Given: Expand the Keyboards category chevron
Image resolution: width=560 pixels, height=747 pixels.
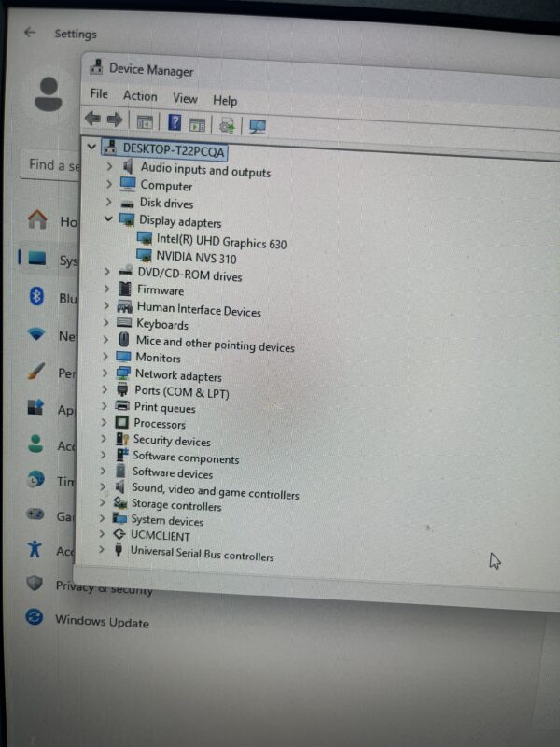Looking at the screenshot, I should point(105,322).
